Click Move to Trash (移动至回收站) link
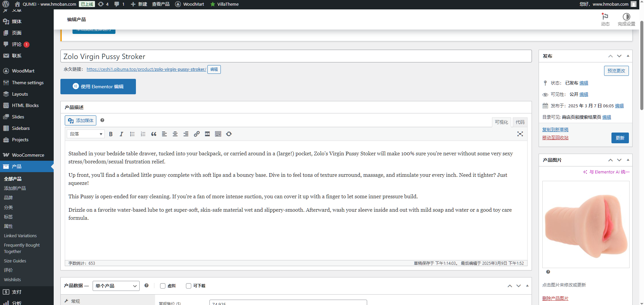The width and height of the screenshot is (644, 305). (555, 138)
